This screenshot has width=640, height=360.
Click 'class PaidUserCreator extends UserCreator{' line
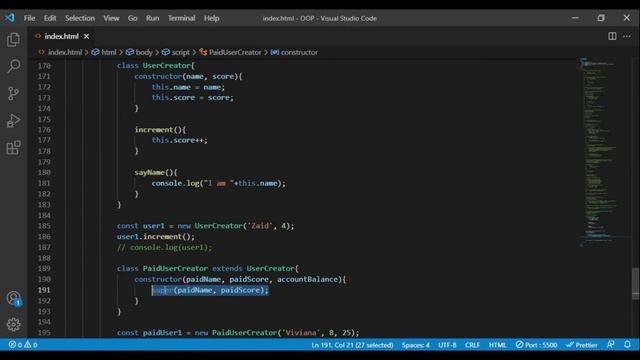[x=208, y=269]
